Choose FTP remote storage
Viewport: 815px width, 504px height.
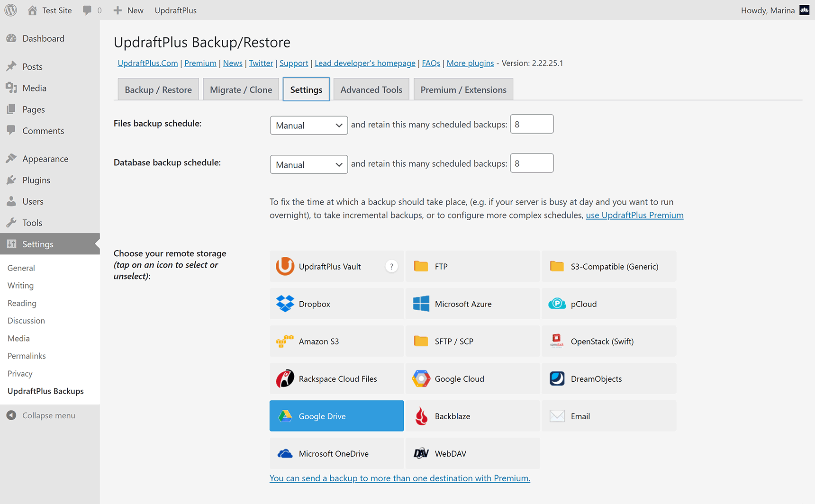(472, 266)
